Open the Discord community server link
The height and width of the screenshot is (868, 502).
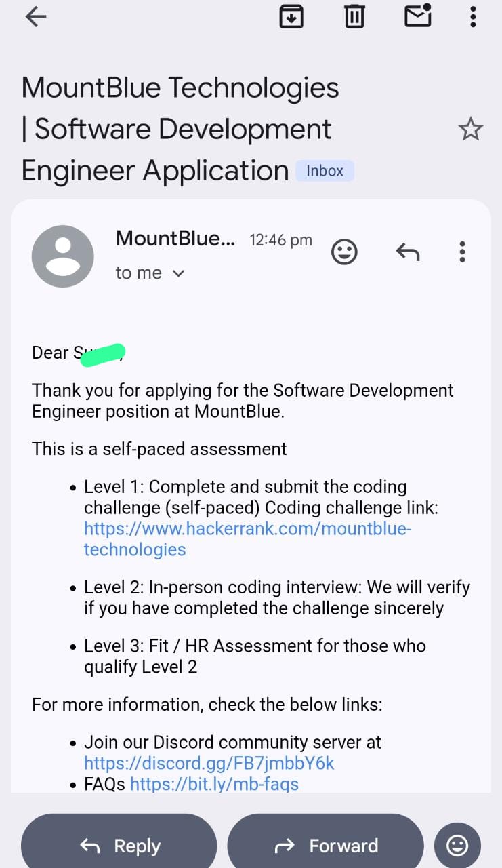pos(209,763)
